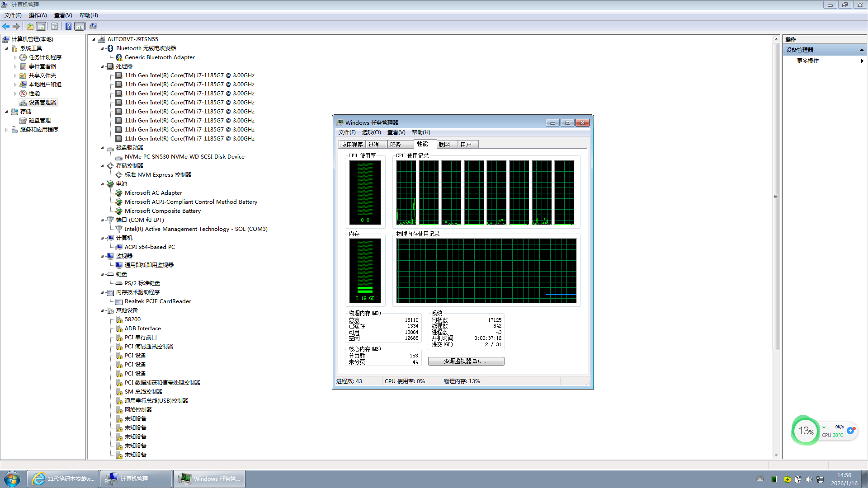Select Generic Bluetooth Adapter device

click(x=160, y=57)
